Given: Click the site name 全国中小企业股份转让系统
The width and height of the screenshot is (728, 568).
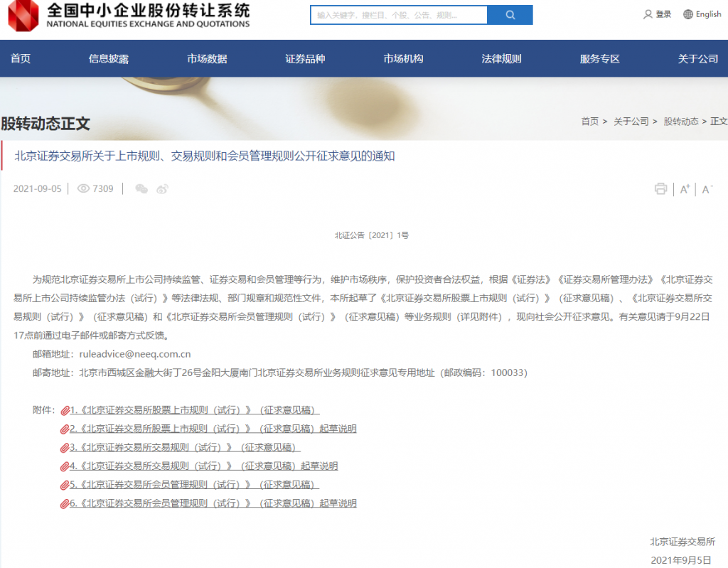Looking at the screenshot, I should pos(148,10).
